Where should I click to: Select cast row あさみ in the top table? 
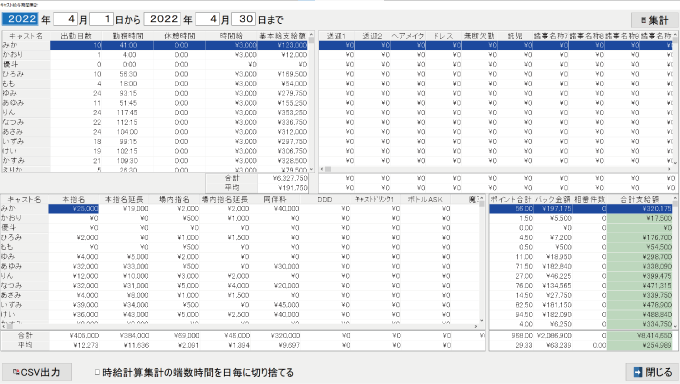[155, 131]
